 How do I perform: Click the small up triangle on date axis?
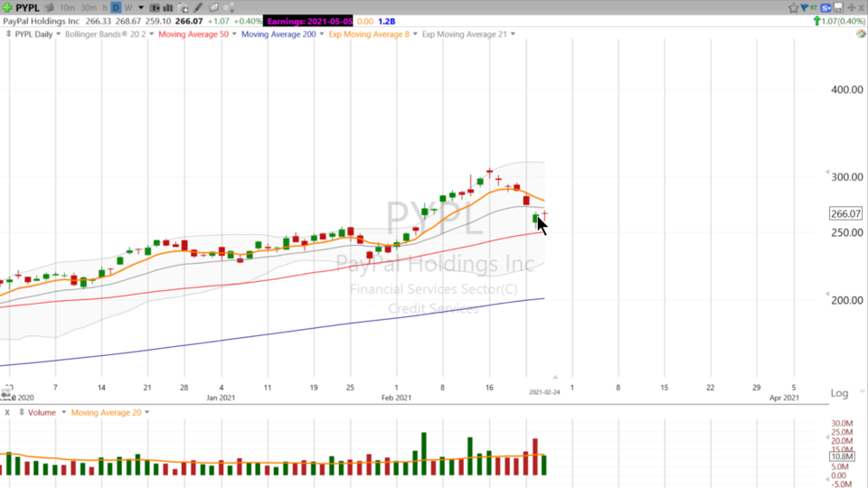(555, 378)
